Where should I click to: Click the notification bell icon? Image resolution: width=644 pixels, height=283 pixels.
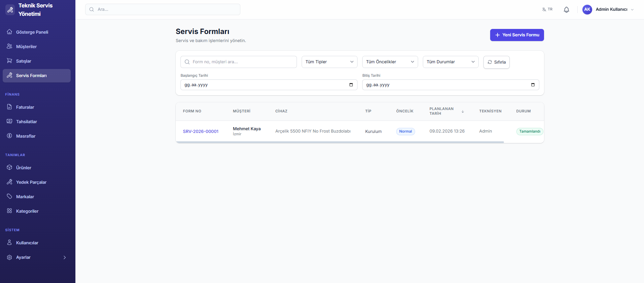(x=566, y=10)
